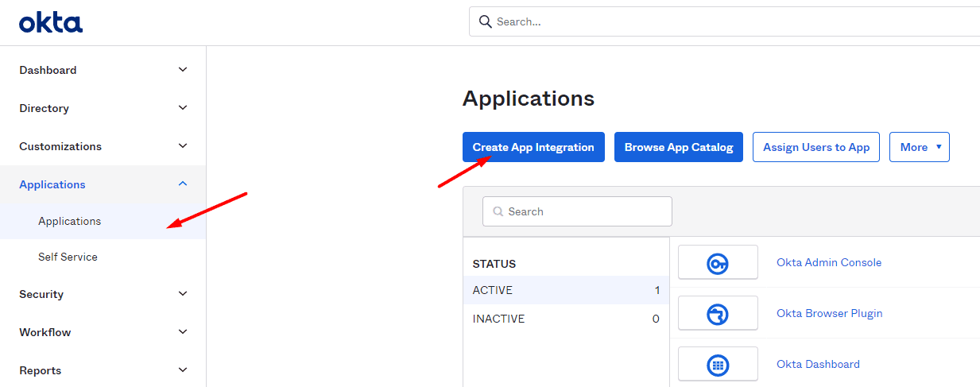
Task: Click the STATUS filter heading
Action: pyautogui.click(x=494, y=264)
